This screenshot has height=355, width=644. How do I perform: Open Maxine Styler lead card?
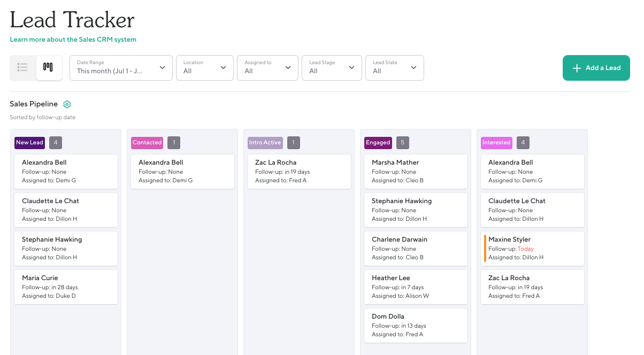pyautogui.click(x=532, y=248)
